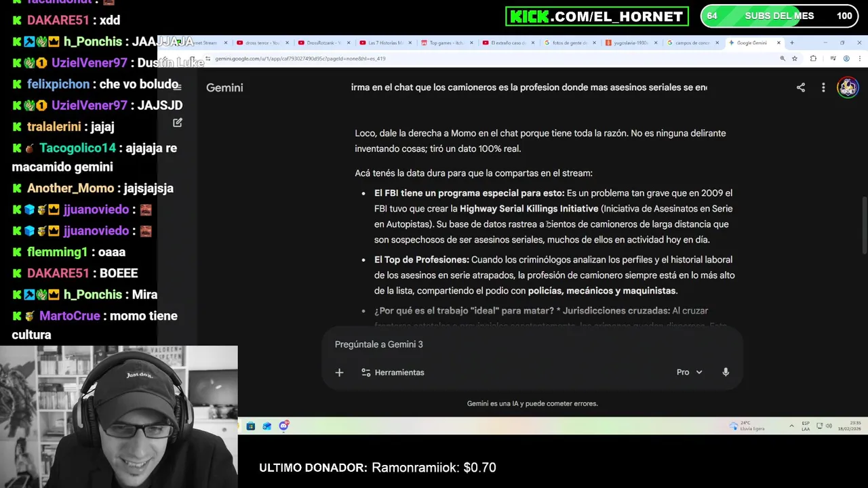Click the 'SUBS DEL MES' progress bar

[778, 16]
